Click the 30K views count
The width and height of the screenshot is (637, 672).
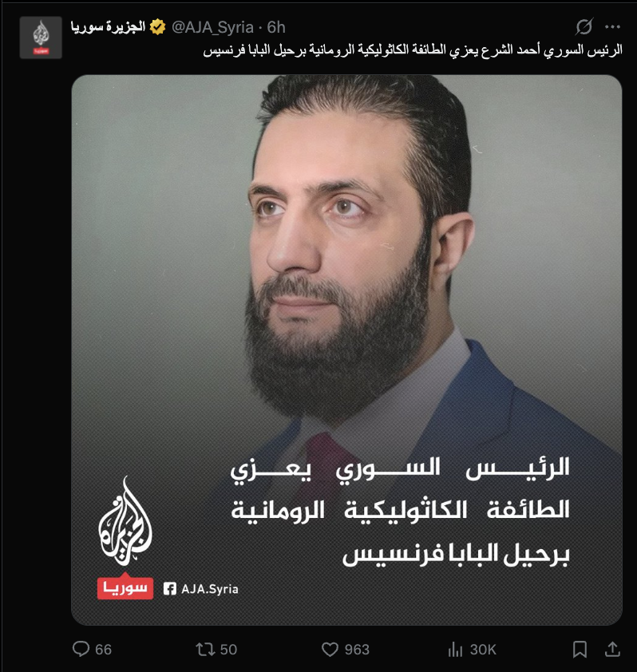483,650
